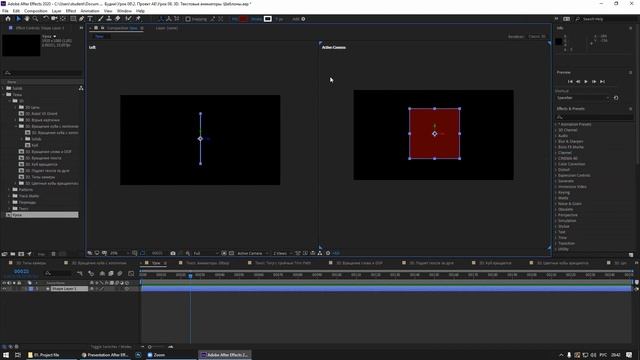The width and height of the screenshot is (640, 360).
Task: Expand Color Correction effects category
Action: click(556, 164)
